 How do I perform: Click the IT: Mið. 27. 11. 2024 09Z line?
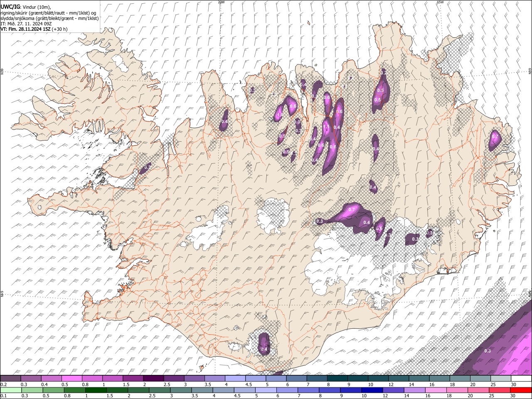26,24
